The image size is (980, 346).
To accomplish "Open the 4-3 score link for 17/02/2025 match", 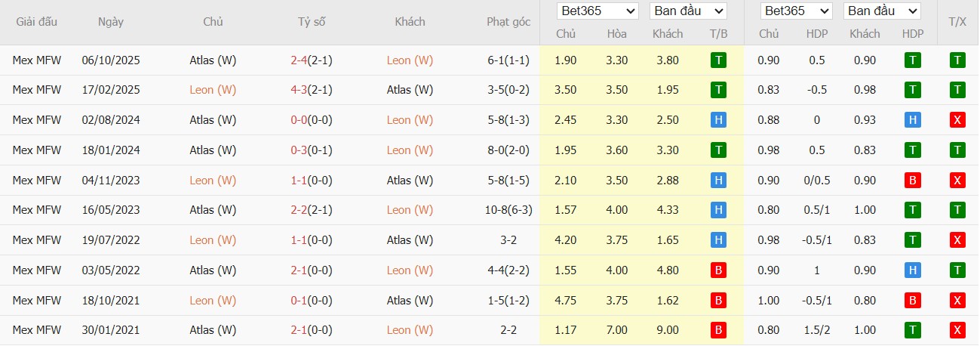I will pyautogui.click(x=300, y=90).
